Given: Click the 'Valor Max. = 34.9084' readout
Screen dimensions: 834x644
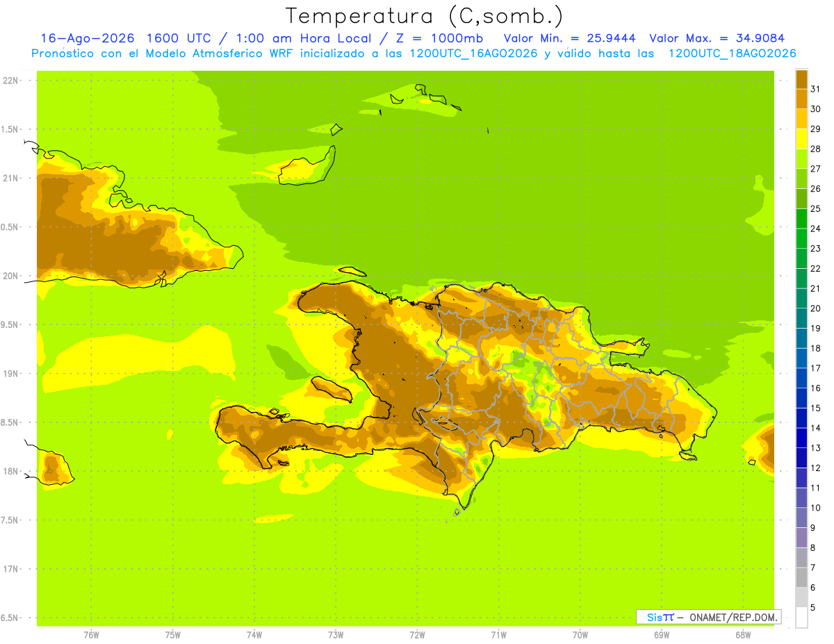Looking at the screenshot, I should click(x=717, y=38).
